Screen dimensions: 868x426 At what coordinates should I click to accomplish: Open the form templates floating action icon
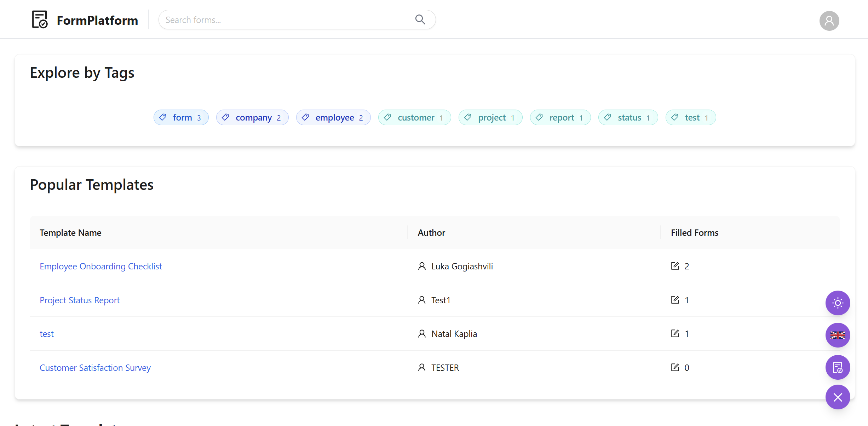pyautogui.click(x=837, y=367)
